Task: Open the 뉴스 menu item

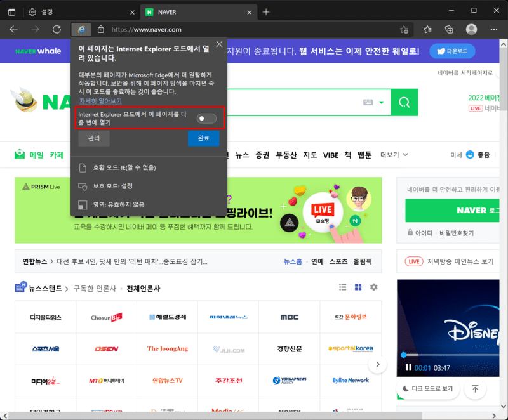Action: point(242,155)
